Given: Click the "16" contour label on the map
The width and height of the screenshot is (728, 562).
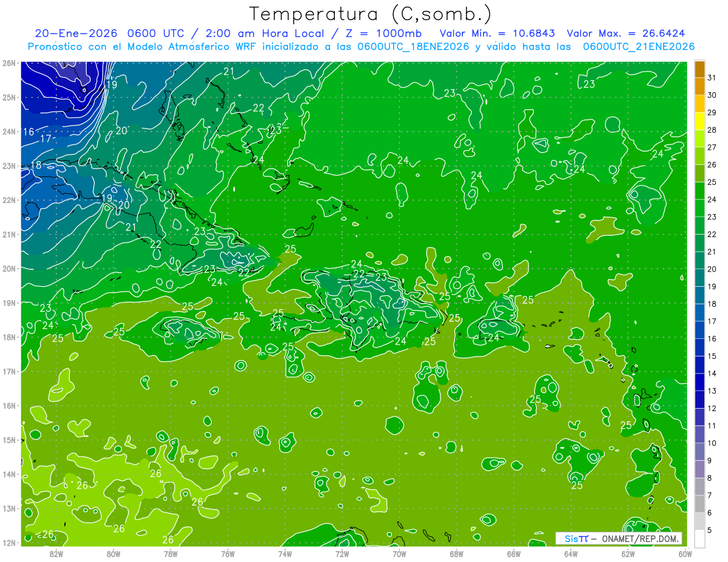Looking at the screenshot, I should coord(29,132).
